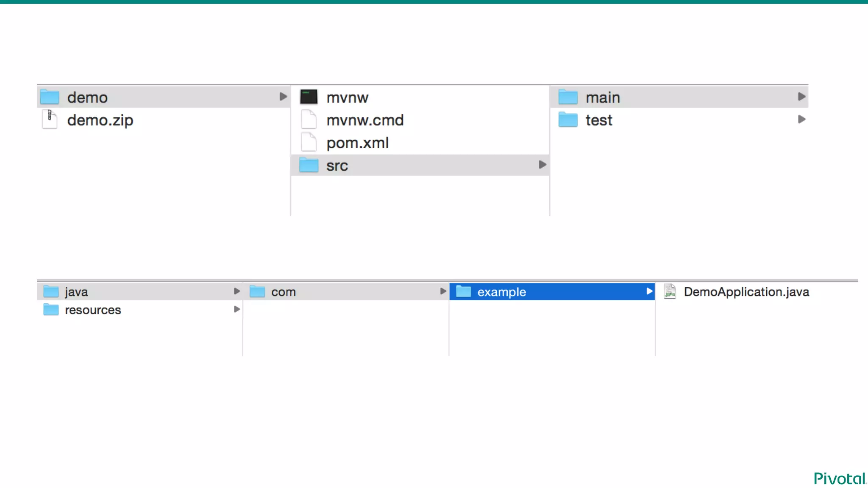Click the mvnw executable terminal icon
Image resolution: width=868 pixels, height=488 pixels.
(x=309, y=97)
